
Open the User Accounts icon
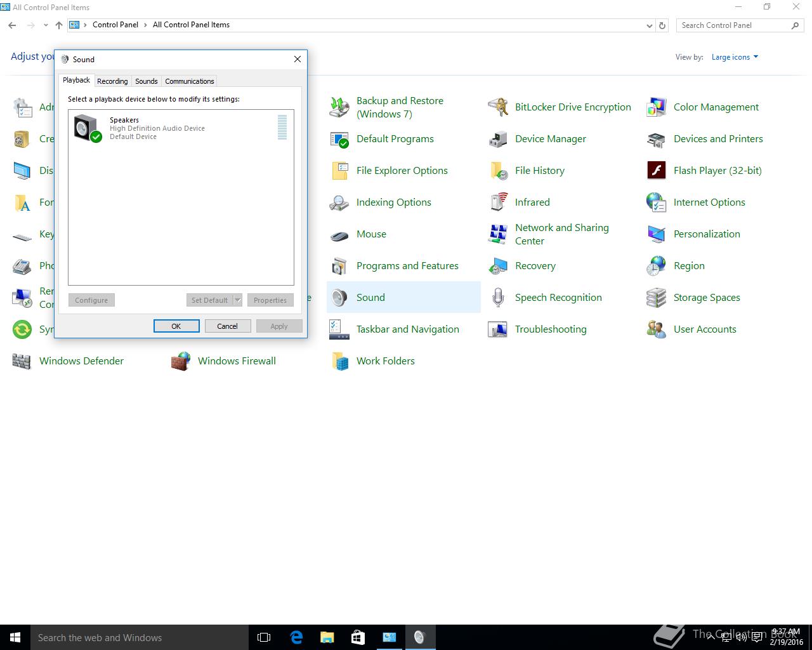657,329
